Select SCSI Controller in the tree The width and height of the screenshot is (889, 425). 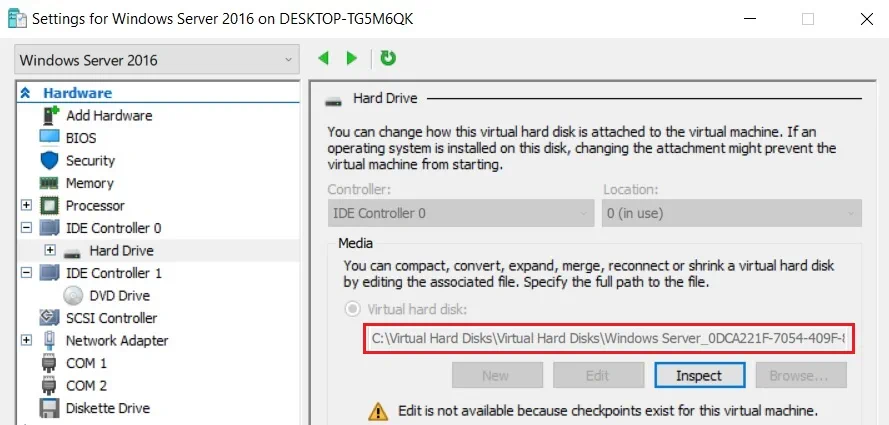[x=110, y=318]
